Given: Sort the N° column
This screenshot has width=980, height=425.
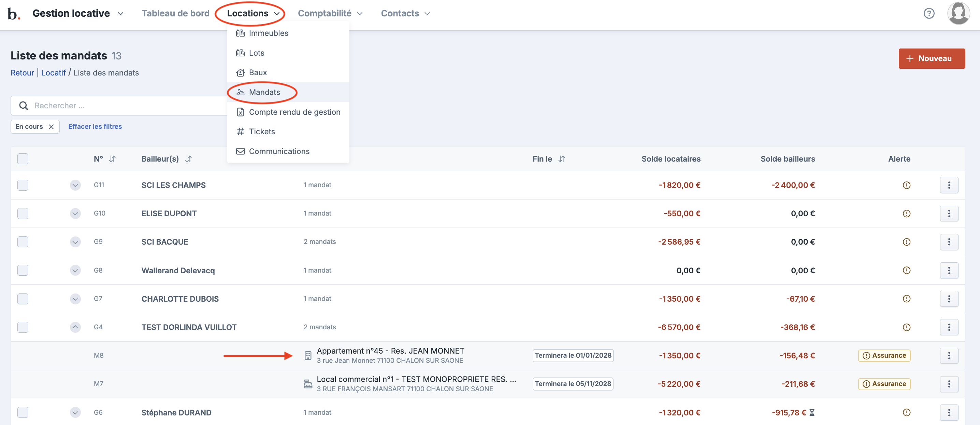Looking at the screenshot, I should [x=112, y=159].
